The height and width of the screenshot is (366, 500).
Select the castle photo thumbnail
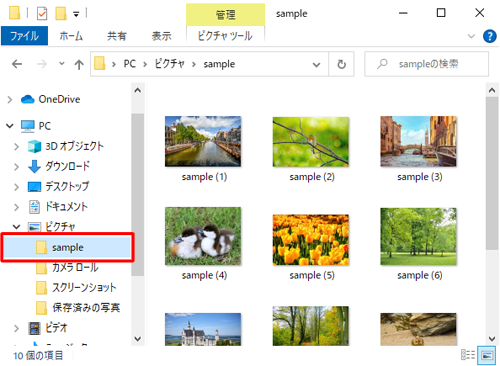coord(203,329)
